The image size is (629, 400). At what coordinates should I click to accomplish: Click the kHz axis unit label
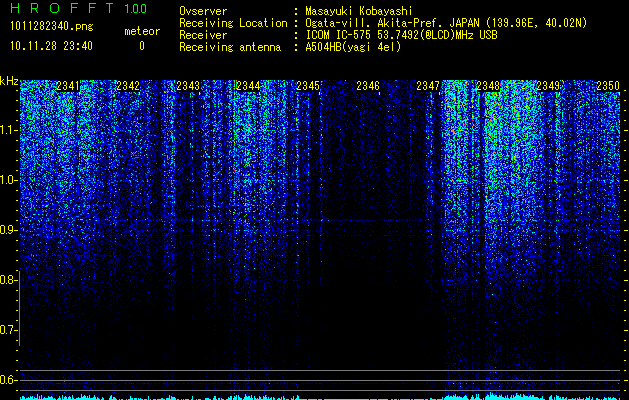tap(9, 82)
